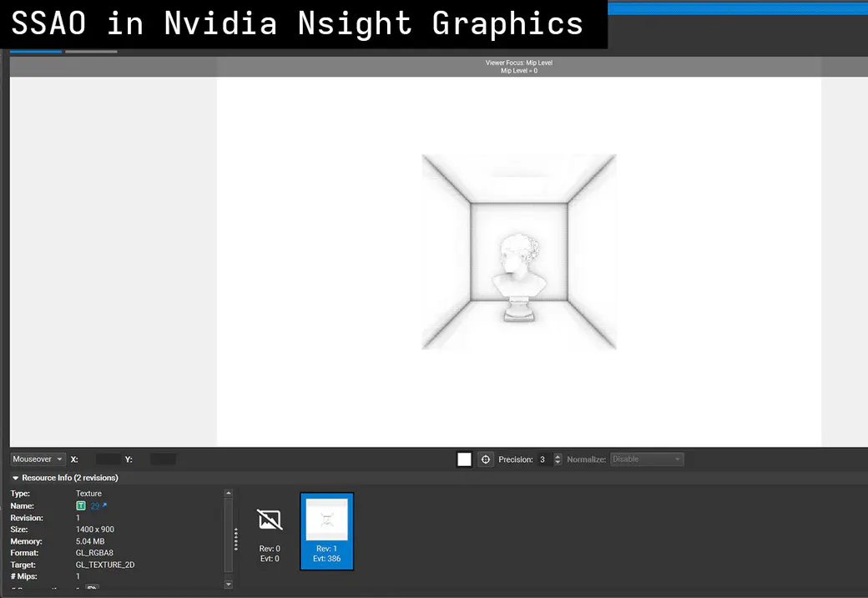
Task: Click the green T texture icon
Action: coord(81,505)
